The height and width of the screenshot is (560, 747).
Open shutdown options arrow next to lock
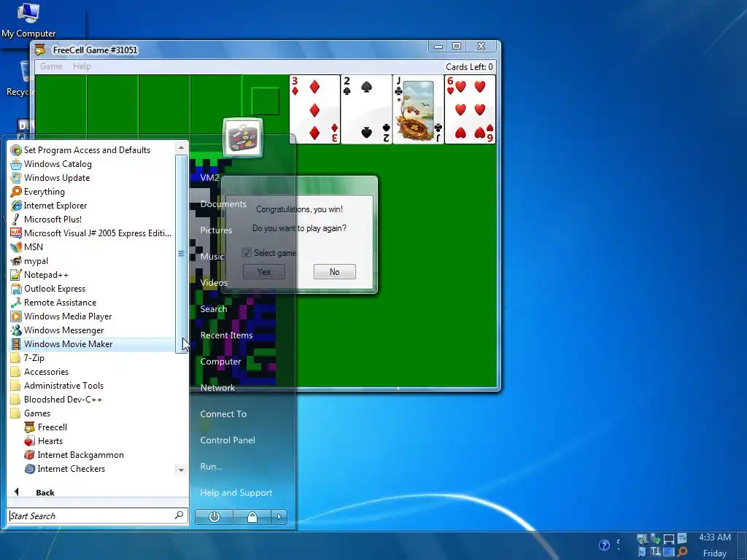(x=279, y=517)
